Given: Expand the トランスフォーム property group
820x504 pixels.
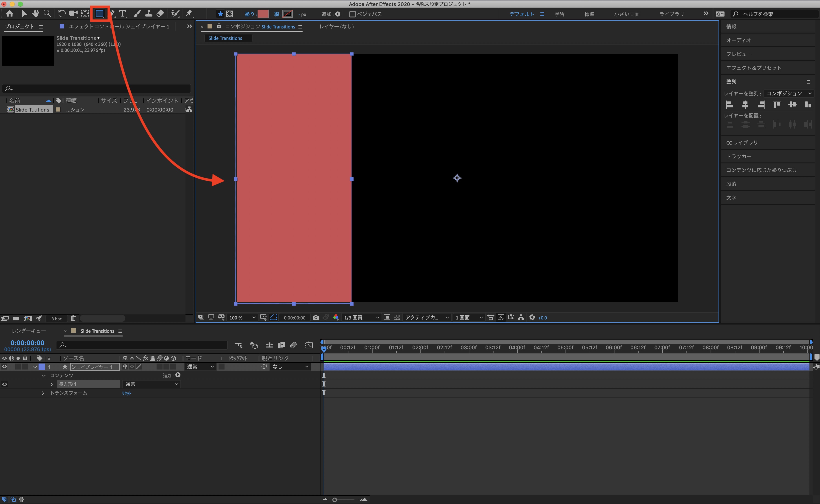Looking at the screenshot, I should click(x=43, y=393).
